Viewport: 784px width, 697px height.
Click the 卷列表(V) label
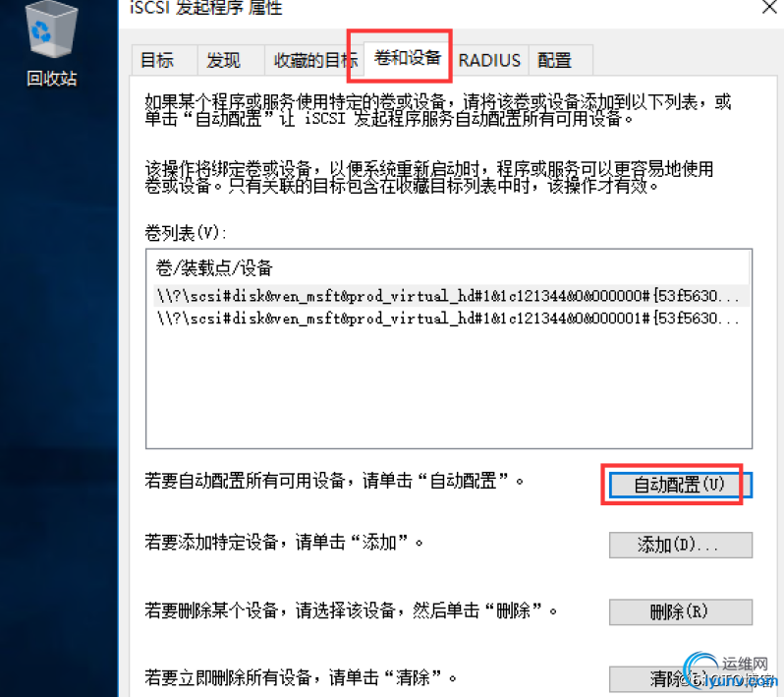tap(186, 233)
